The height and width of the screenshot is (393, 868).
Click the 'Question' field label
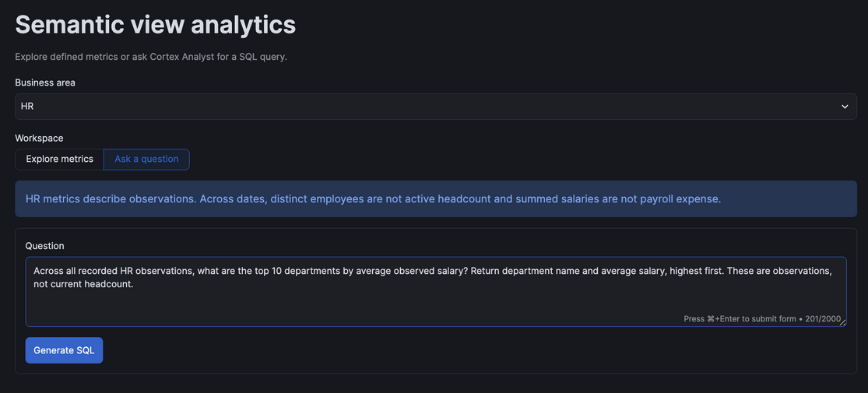point(45,245)
